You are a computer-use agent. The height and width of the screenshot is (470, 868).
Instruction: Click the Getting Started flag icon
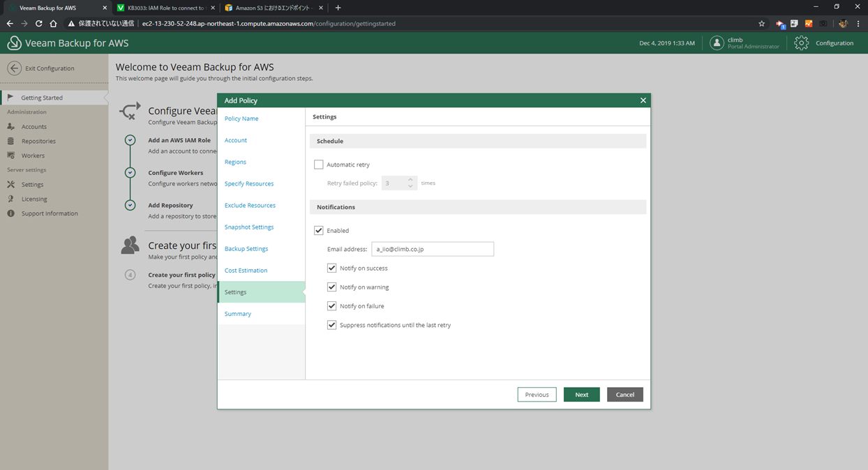pos(10,98)
